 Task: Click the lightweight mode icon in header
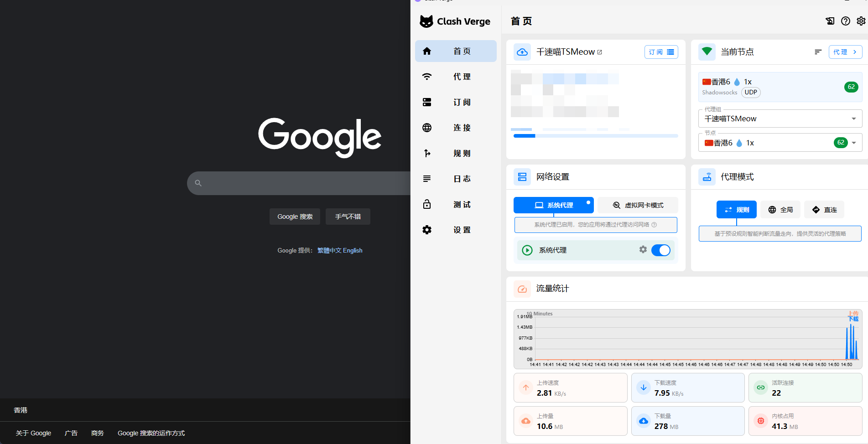[830, 21]
